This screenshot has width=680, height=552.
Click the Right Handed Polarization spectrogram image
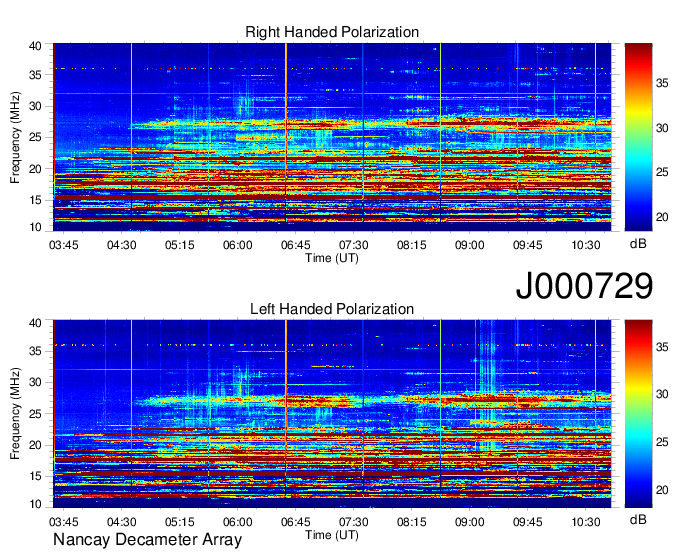(x=332, y=137)
